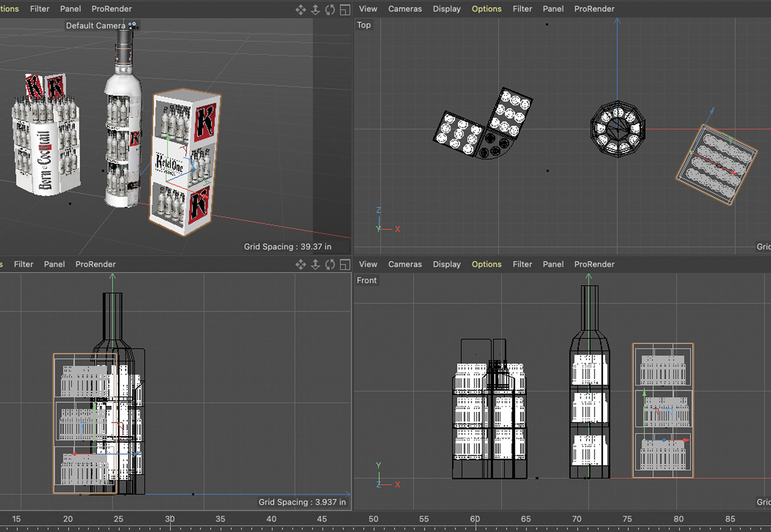Open ProRender menu in the perspective viewport
The height and width of the screenshot is (532, 771).
(112, 9)
